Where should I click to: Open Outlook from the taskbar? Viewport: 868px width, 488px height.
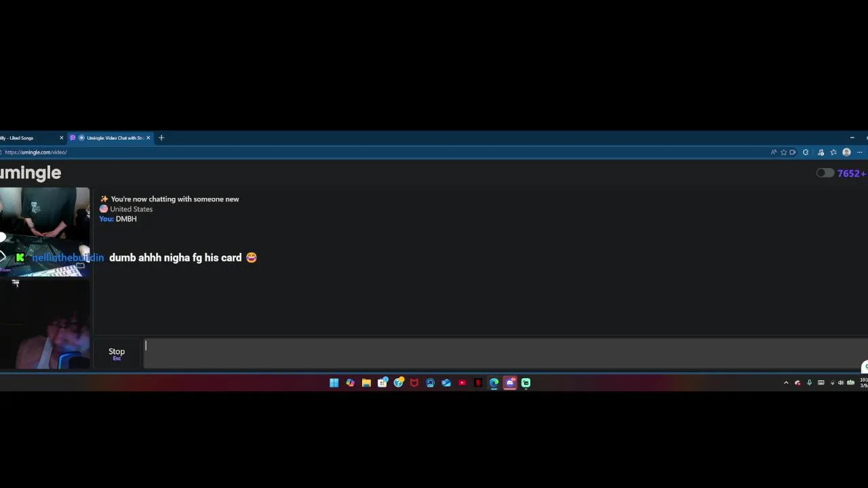tap(446, 383)
